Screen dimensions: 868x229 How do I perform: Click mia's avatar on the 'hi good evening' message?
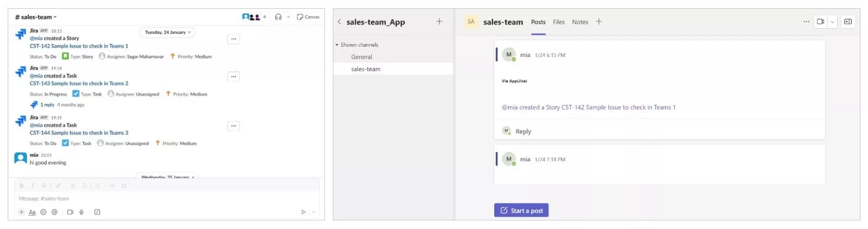[x=21, y=158]
